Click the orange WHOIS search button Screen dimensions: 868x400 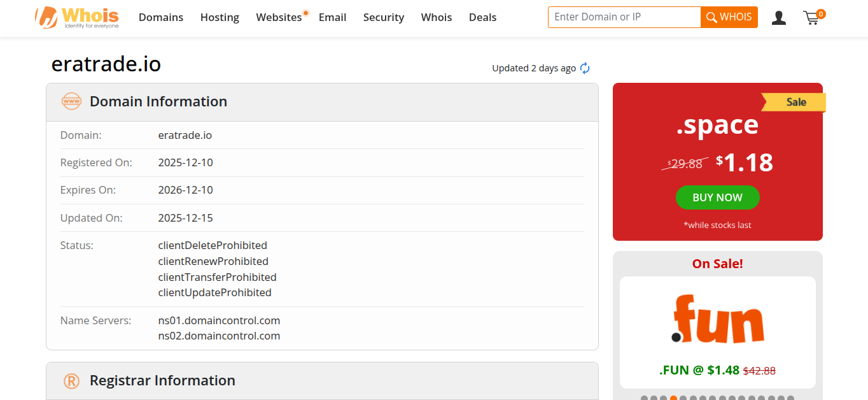pos(729,17)
